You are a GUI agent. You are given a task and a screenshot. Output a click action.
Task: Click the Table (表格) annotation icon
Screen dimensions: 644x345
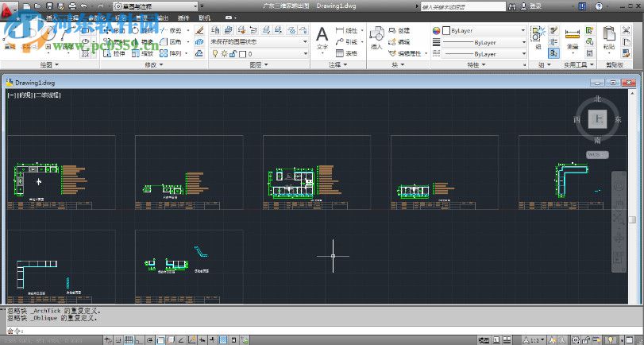(x=346, y=53)
